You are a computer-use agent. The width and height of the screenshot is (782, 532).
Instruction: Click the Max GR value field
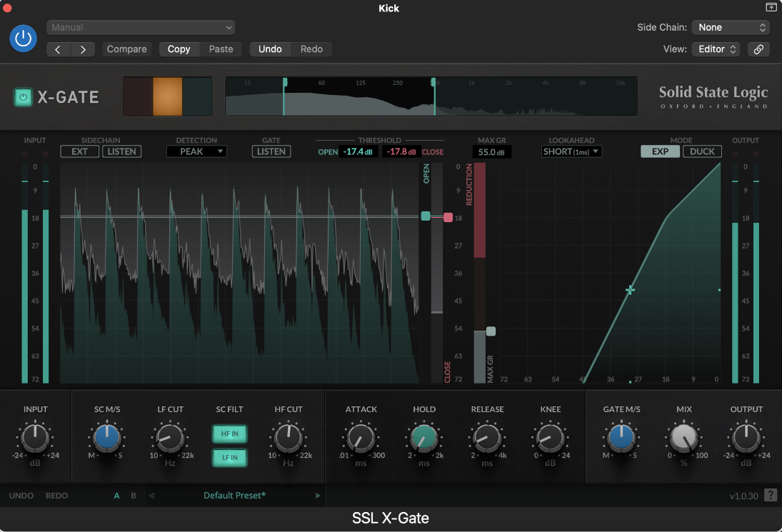[491, 152]
